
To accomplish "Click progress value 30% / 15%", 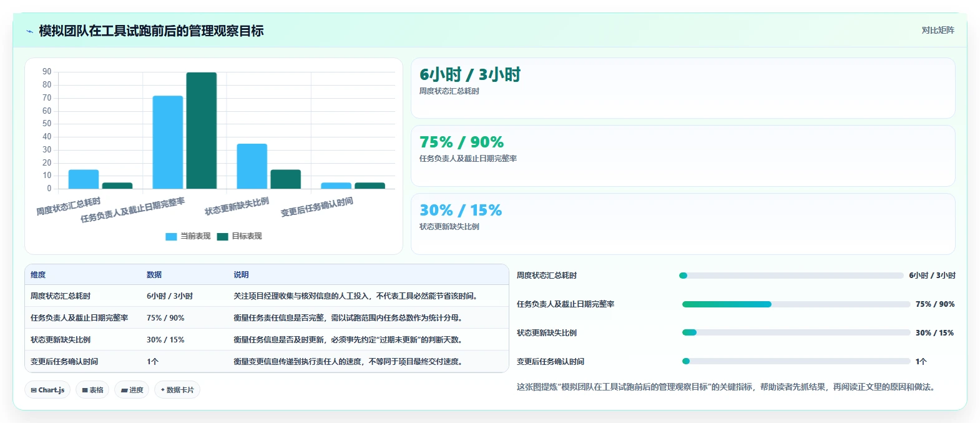I will [x=935, y=333].
